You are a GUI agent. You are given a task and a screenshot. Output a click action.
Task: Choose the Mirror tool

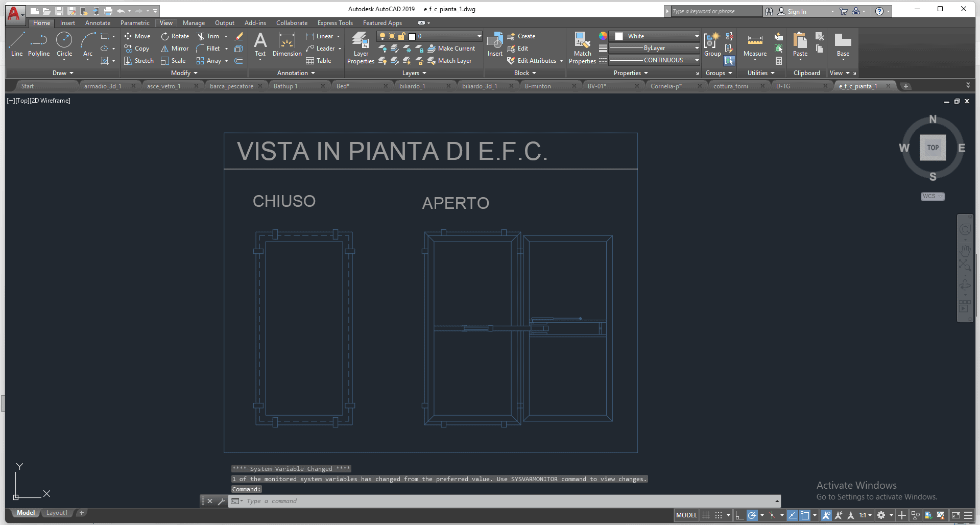click(x=175, y=49)
